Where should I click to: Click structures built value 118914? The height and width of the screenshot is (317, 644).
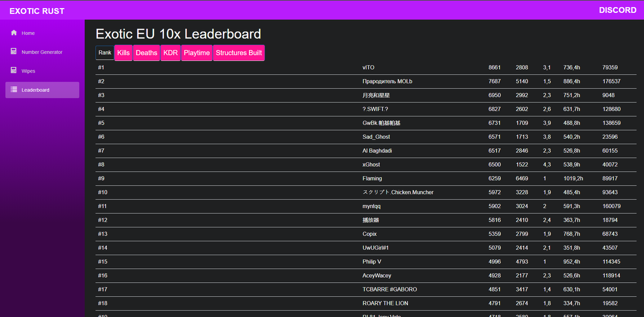pyautogui.click(x=611, y=276)
